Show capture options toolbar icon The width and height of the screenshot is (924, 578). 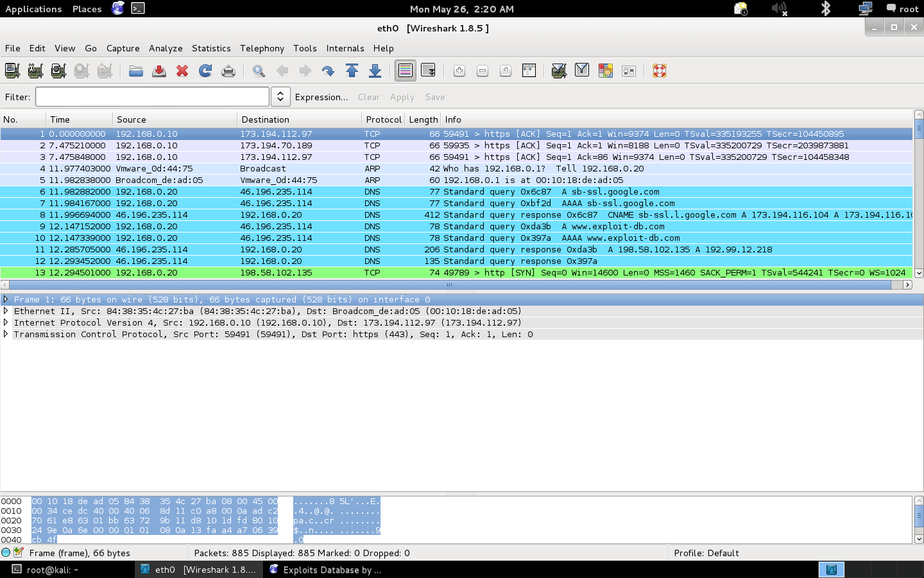click(35, 71)
